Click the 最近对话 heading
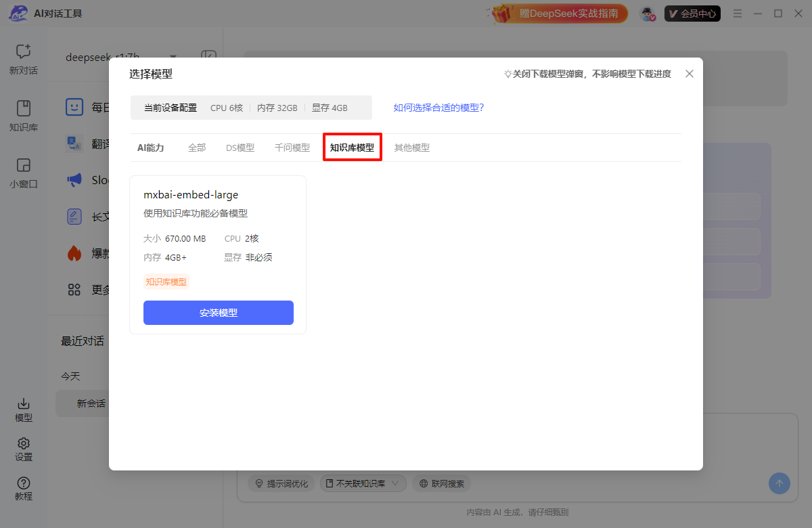The image size is (812, 528). (83, 340)
